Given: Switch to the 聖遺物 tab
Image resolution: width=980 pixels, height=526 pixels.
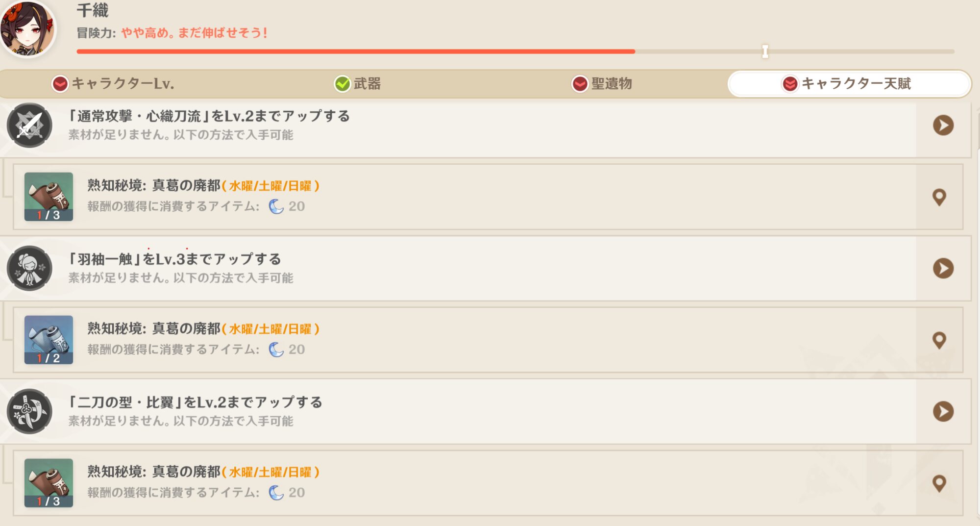Looking at the screenshot, I should click(602, 84).
